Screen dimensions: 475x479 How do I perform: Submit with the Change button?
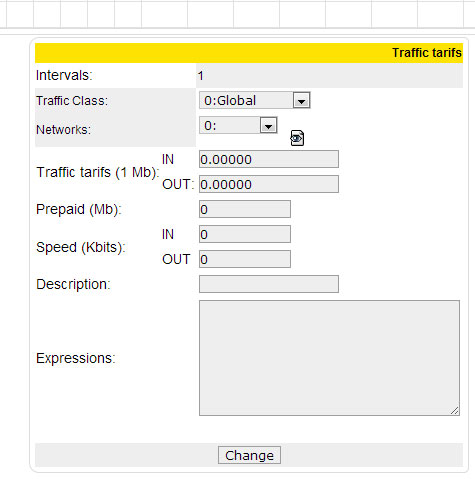249,455
